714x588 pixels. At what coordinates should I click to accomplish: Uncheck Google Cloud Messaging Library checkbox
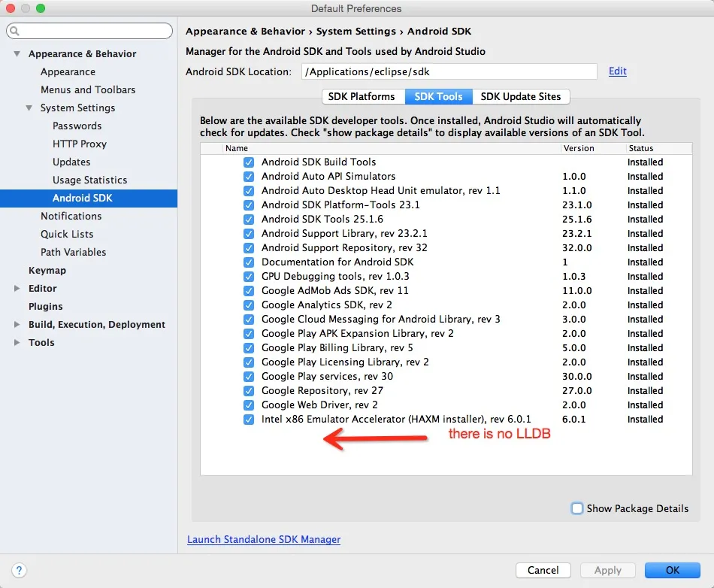(x=249, y=320)
